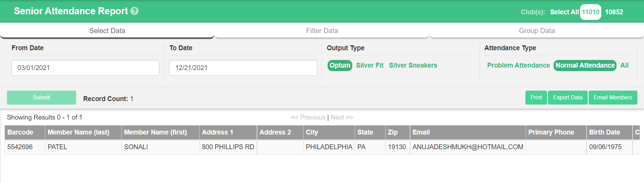Viewport: 644px width, 183px height.
Task: Click the To Date input field
Action: pyautogui.click(x=243, y=68)
